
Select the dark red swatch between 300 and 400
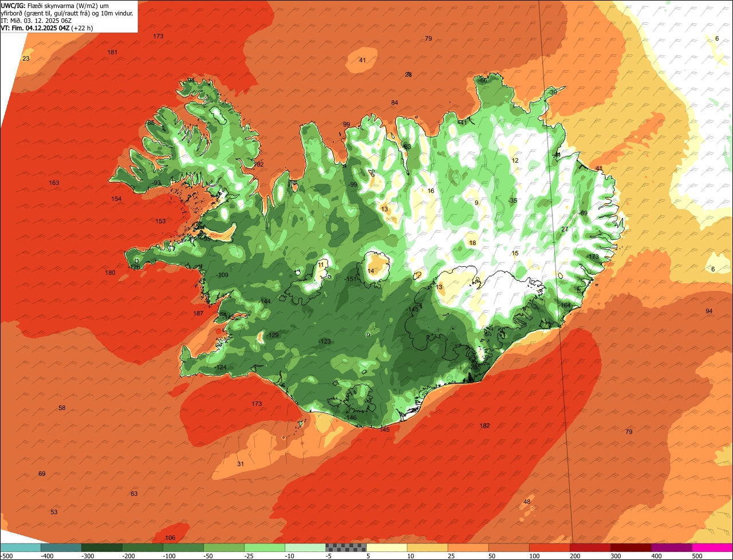[630, 547]
